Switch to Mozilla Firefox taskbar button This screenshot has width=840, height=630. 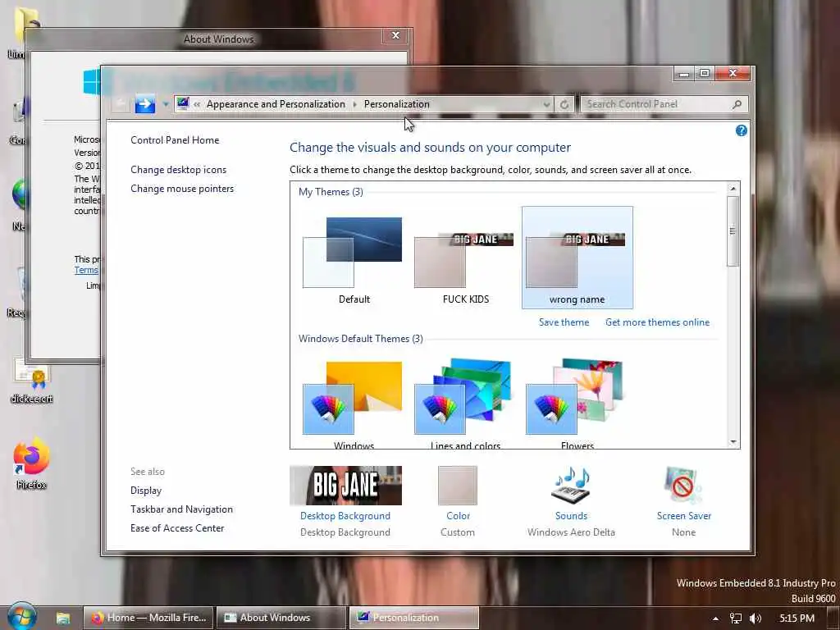point(148,618)
